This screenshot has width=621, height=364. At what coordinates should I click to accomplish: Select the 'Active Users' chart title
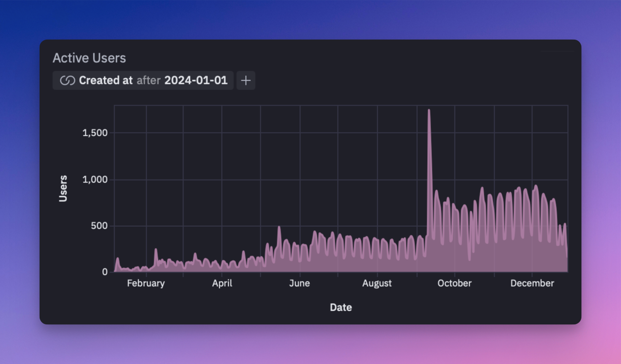(x=89, y=58)
